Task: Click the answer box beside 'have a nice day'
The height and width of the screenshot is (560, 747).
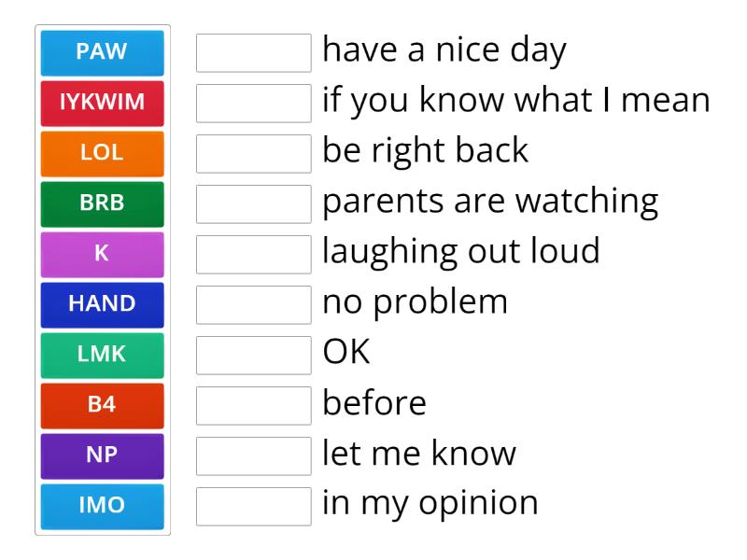Action: pyautogui.click(x=253, y=52)
